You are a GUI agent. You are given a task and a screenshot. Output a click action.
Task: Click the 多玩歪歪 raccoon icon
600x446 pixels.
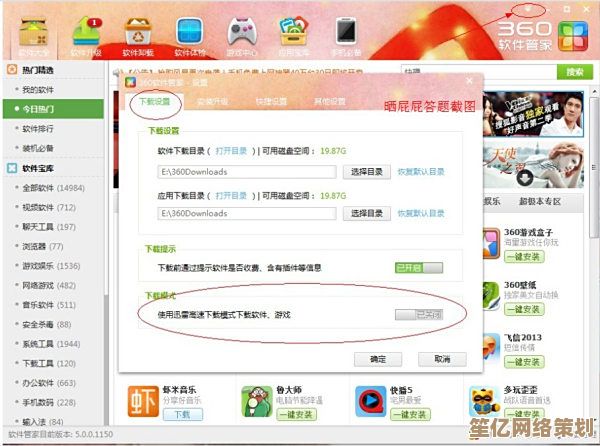pyautogui.click(x=484, y=402)
